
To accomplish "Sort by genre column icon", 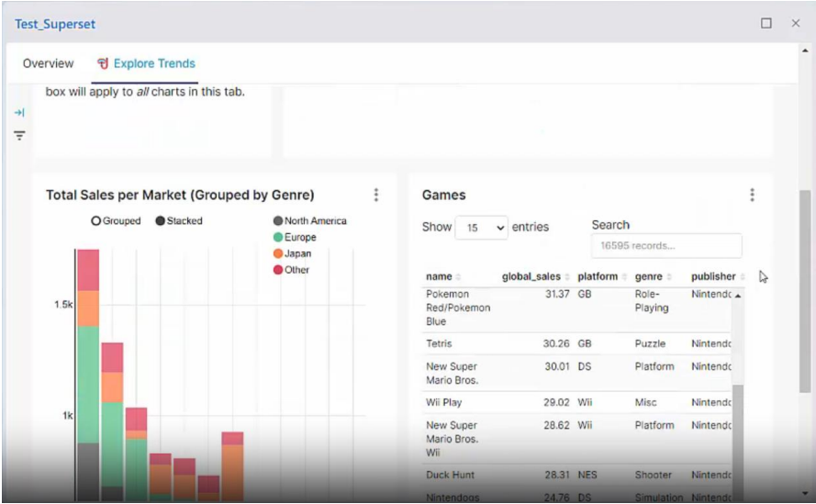I will tap(669, 277).
